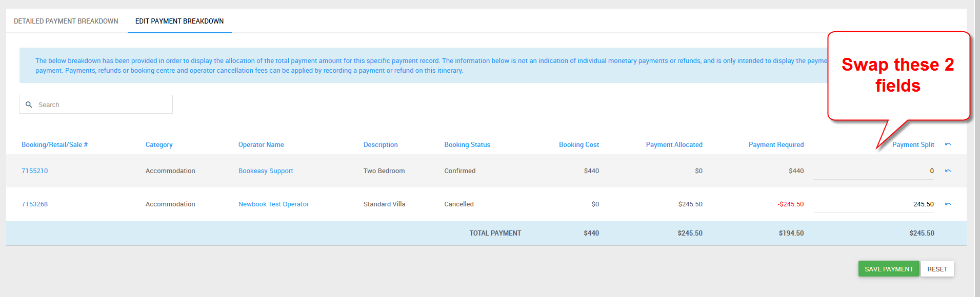
Task: Click the Cancelled booking status cell
Action: (459, 204)
